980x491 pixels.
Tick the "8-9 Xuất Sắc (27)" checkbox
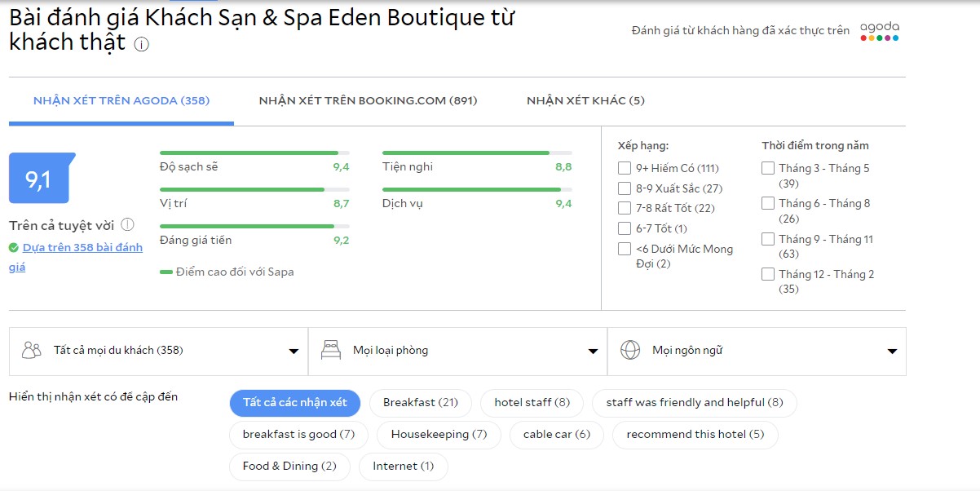pos(625,188)
